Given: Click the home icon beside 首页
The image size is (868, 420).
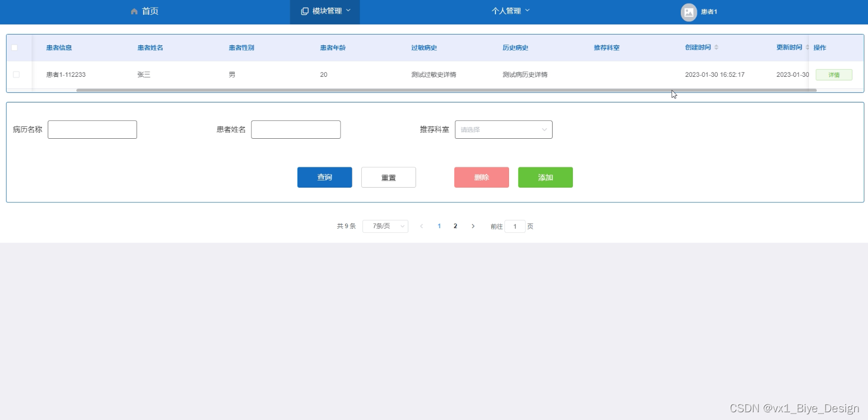Looking at the screenshot, I should tap(134, 11).
